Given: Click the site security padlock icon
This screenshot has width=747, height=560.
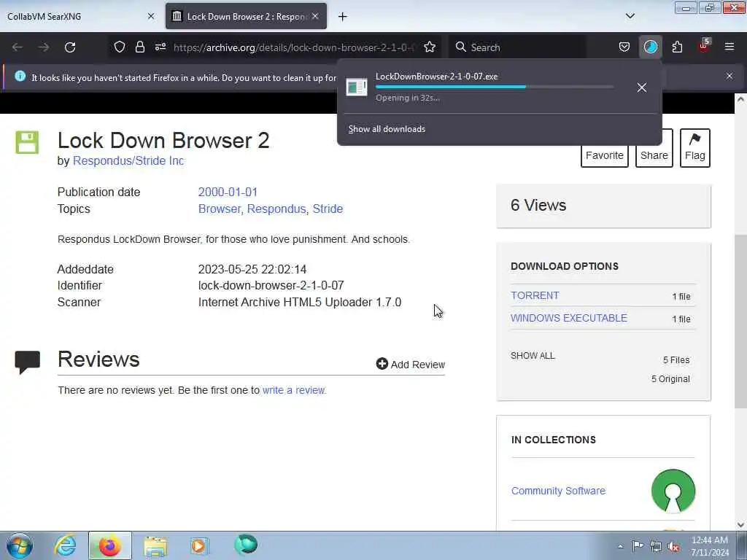Looking at the screenshot, I should coord(139,47).
